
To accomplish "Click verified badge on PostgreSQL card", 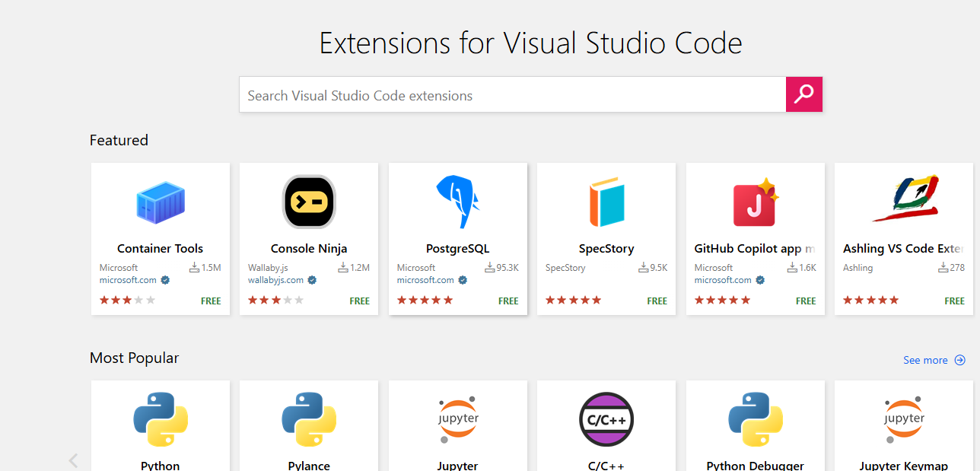I will click(x=463, y=280).
